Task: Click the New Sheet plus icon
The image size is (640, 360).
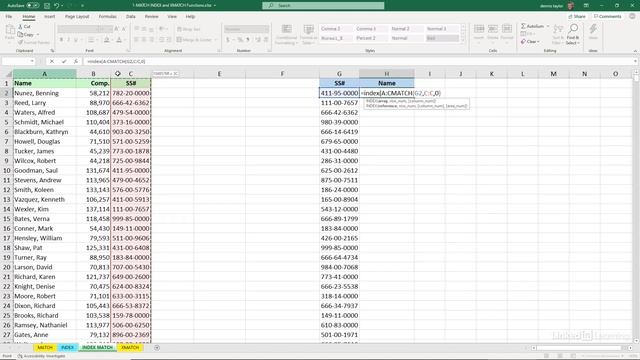Action: pyautogui.click(x=157, y=348)
